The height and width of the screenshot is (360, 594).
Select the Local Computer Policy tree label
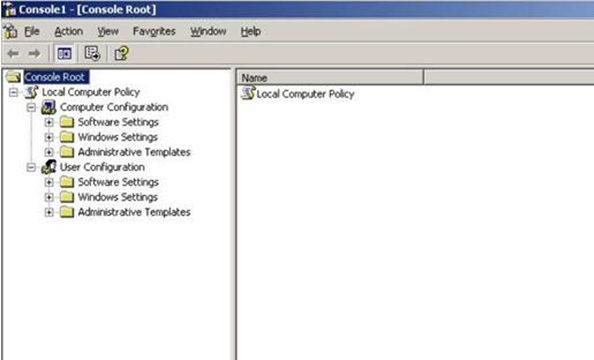tap(91, 92)
